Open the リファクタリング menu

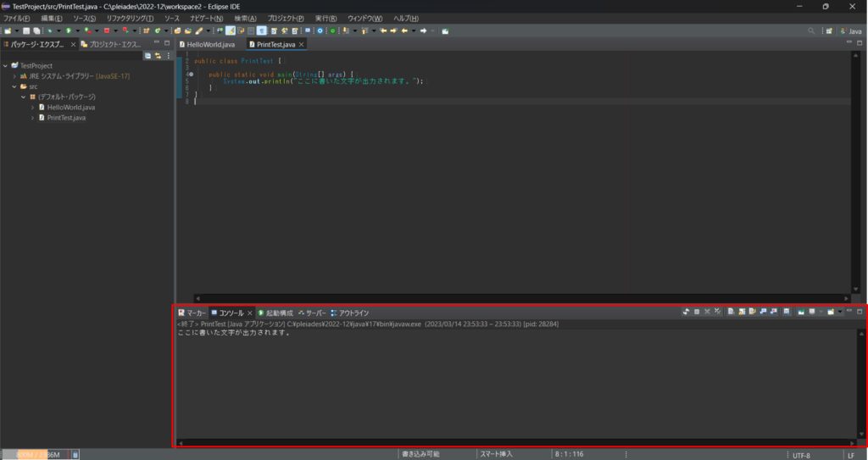[130, 18]
